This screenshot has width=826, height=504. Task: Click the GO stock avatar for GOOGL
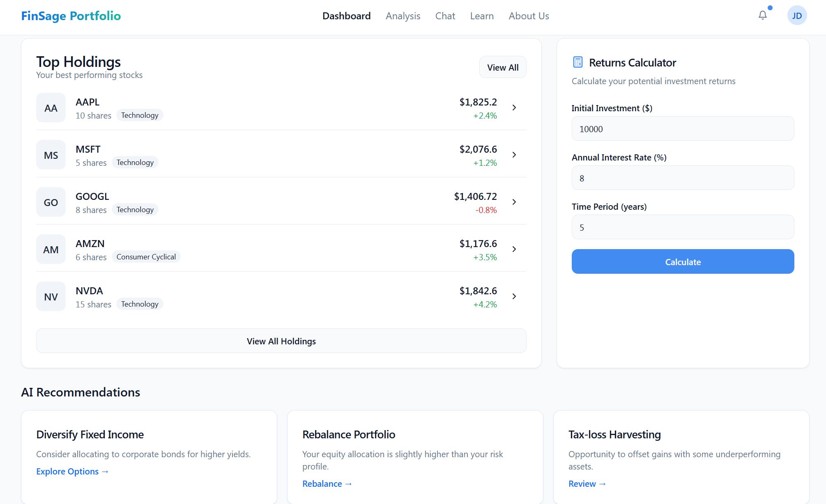click(51, 202)
